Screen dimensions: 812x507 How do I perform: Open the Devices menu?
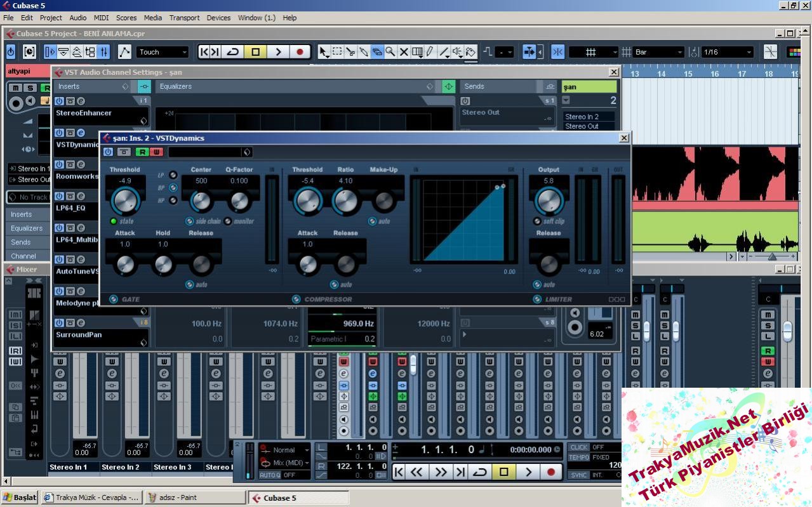[218, 18]
